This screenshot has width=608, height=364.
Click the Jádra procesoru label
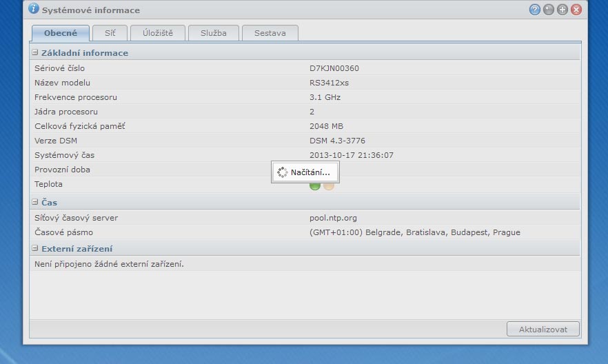(66, 112)
